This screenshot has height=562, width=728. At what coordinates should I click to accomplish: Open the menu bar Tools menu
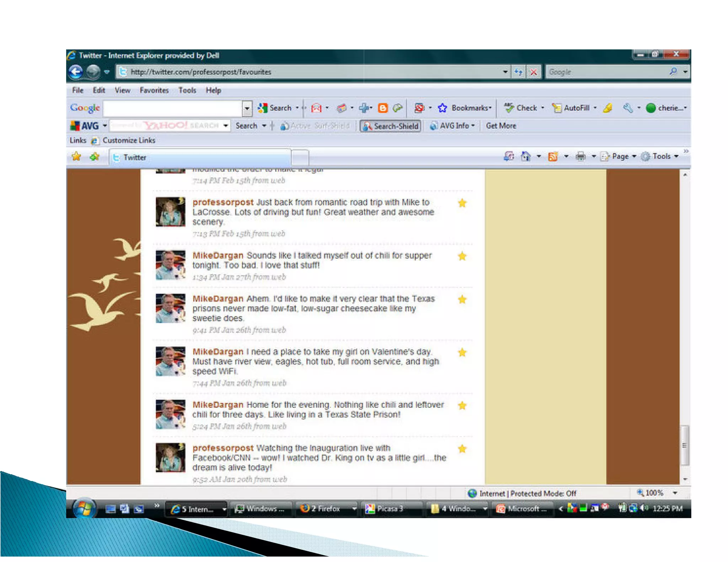click(x=187, y=90)
